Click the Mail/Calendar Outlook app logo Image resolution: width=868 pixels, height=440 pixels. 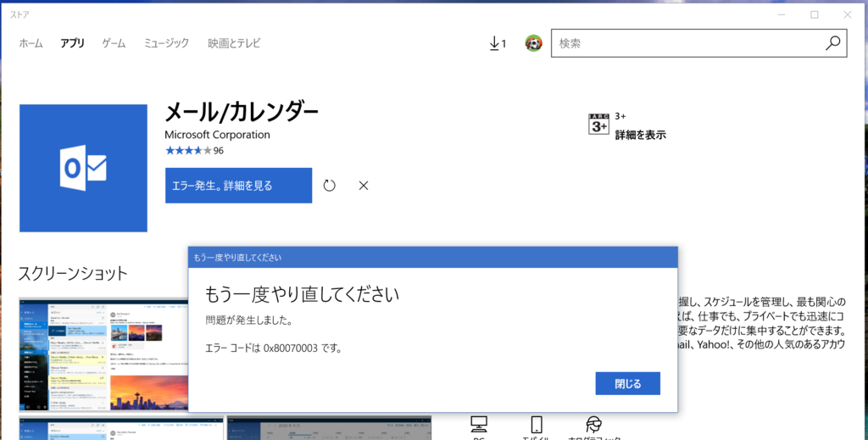[84, 168]
